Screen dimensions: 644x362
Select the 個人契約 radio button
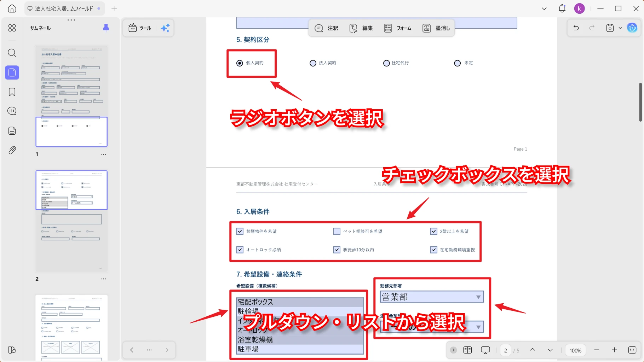240,63
